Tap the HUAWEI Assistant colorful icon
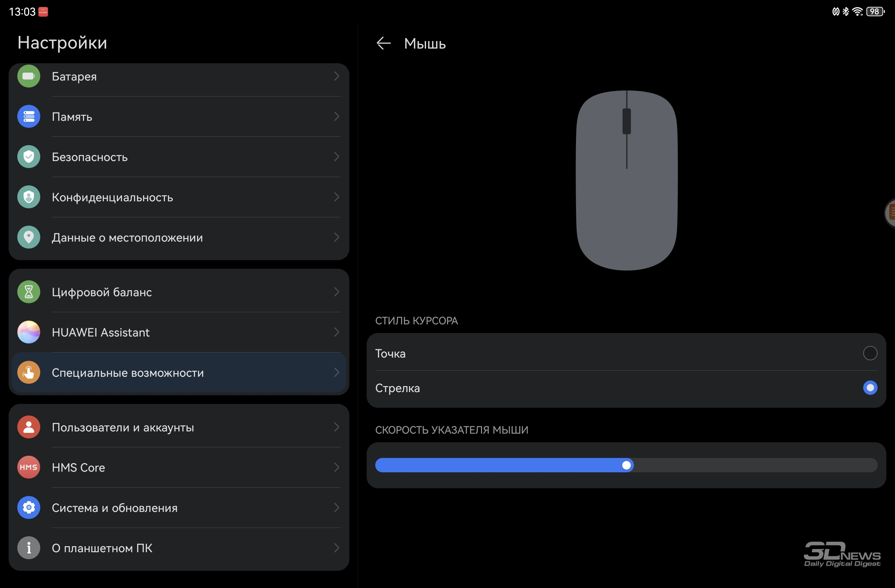 pyautogui.click(x=28, y=332)
